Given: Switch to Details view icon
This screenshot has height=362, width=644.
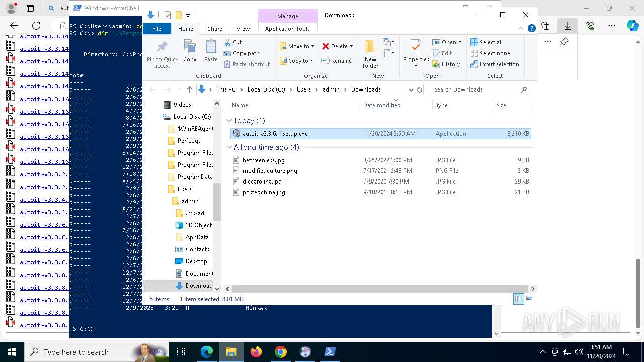Looking at the screenshot, I should (519, 299).
